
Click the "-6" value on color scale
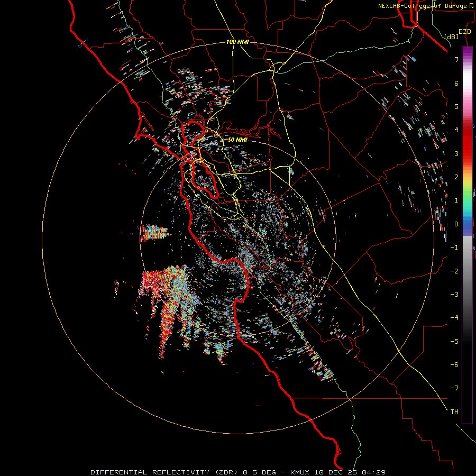point(454,365)
